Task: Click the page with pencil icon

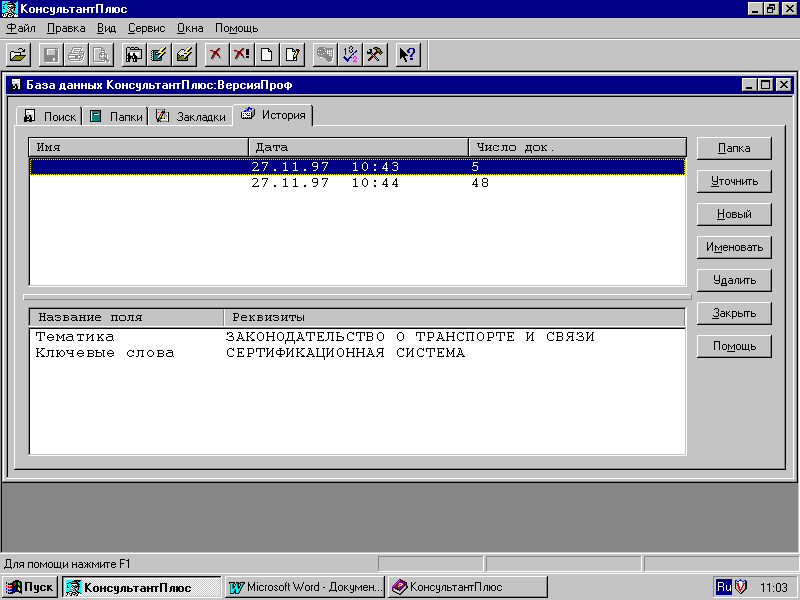Action: pyautogui.click(x=292, y=54)
